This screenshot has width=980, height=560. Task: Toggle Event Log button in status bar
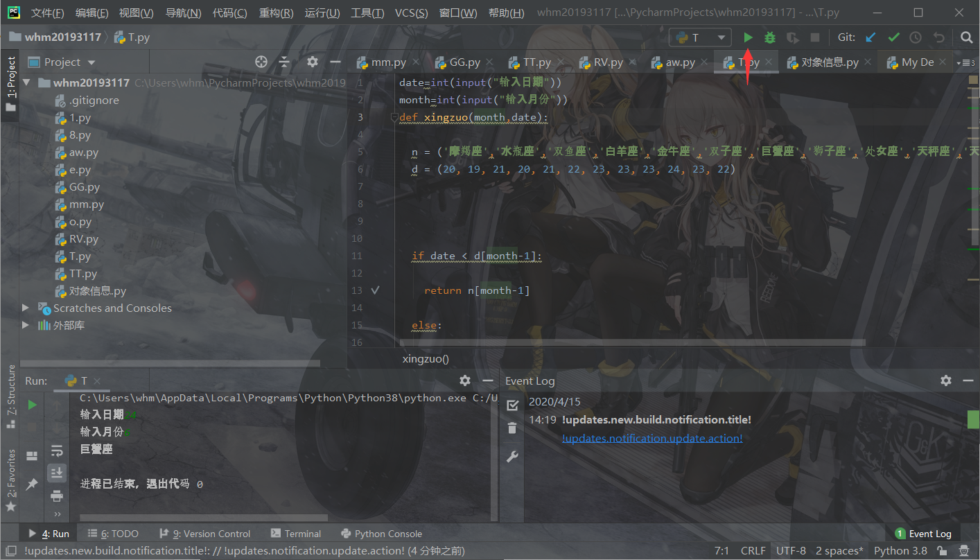[x=923, y=534]
